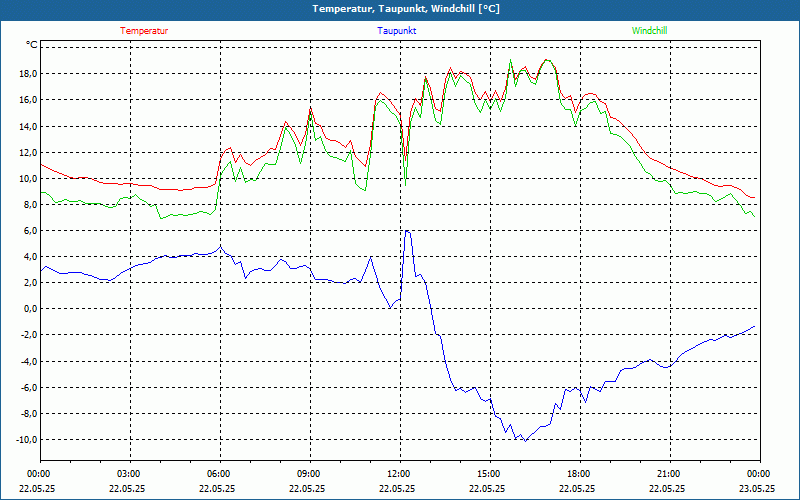Click the chart title Temperatur, Taupunkt, Windchill
The height and width of the screenshot is (500, 800).
406,9
